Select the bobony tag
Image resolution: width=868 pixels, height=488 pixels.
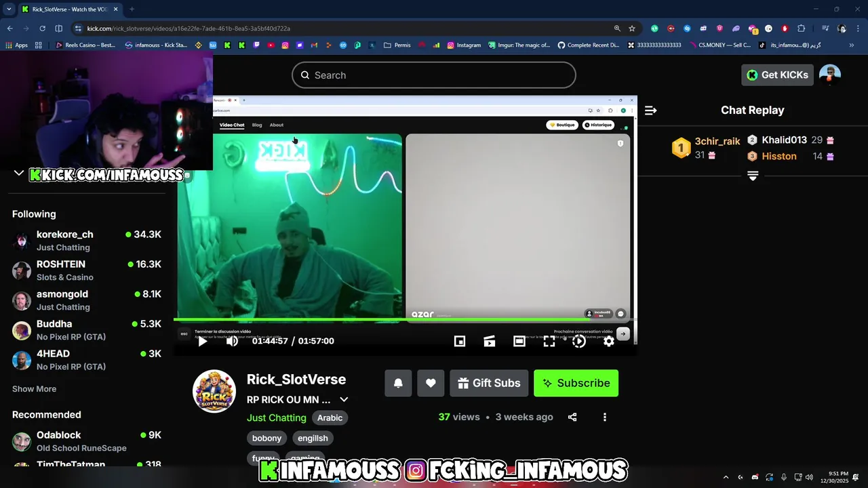point(267,438)
